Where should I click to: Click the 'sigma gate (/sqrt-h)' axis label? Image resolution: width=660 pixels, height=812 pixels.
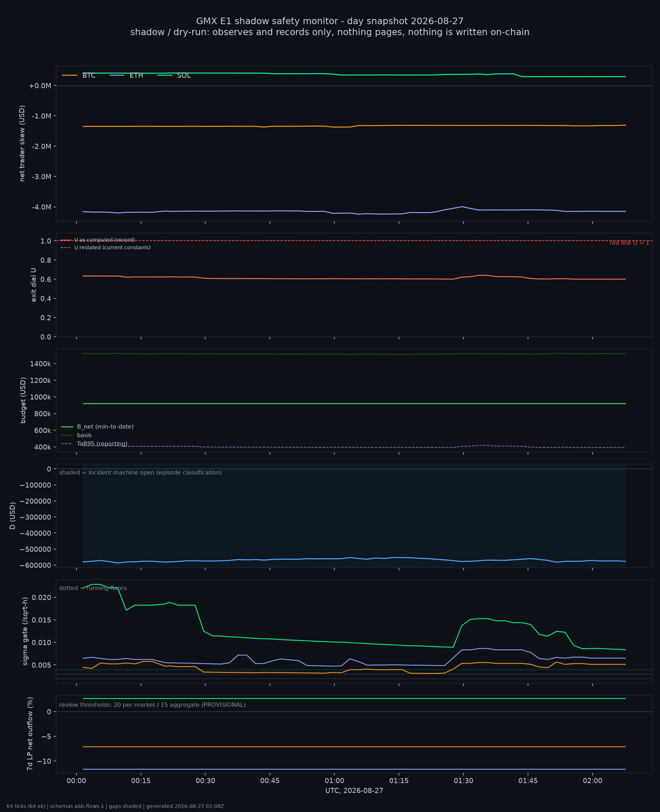(x=25, y=631)
